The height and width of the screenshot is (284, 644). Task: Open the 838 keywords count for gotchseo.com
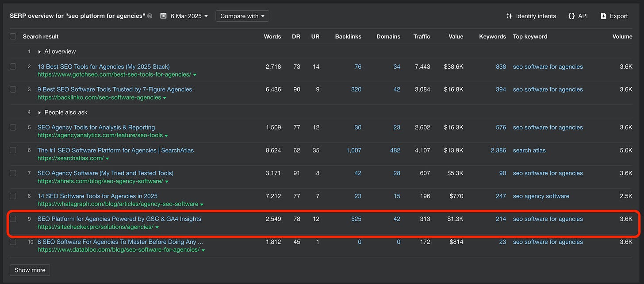tap(501, 66)
